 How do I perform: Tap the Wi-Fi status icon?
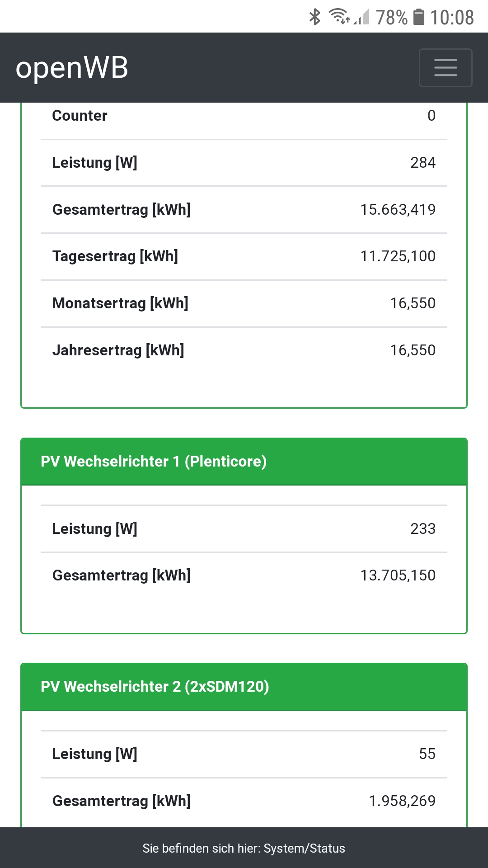[x=339, y=17]
